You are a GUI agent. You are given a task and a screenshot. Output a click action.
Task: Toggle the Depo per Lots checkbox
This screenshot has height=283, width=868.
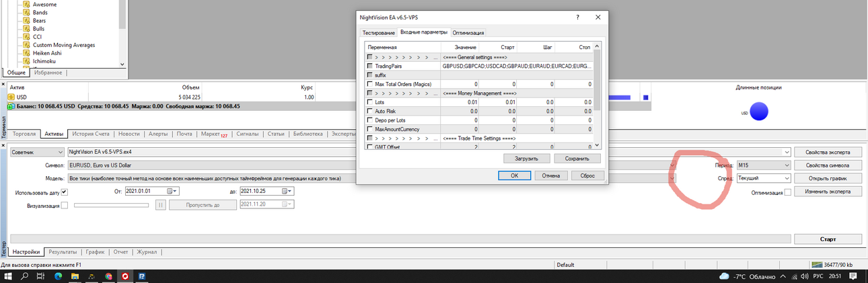coord(369,120)
